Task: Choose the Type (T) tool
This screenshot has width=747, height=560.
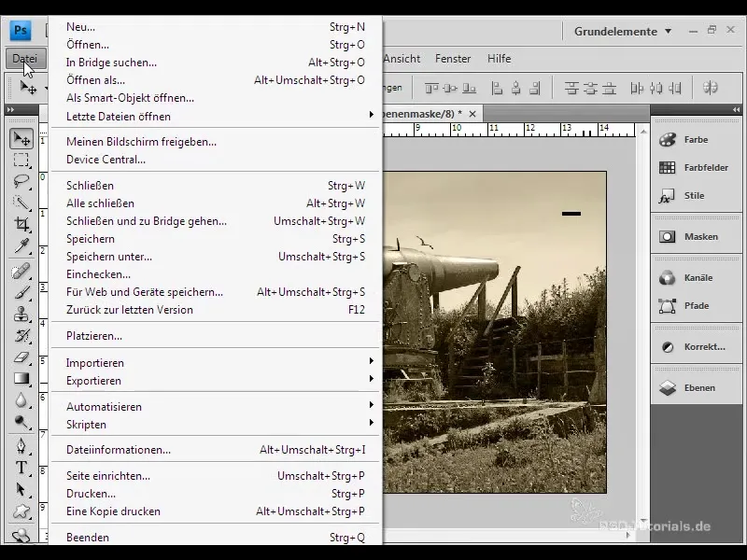Action: pos(21,467)
